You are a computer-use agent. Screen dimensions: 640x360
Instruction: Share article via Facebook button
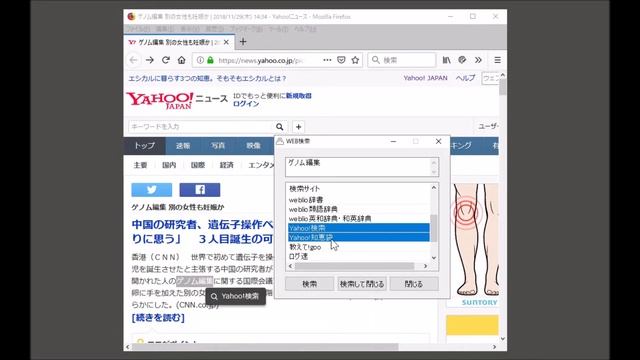(x=200, y=190)
